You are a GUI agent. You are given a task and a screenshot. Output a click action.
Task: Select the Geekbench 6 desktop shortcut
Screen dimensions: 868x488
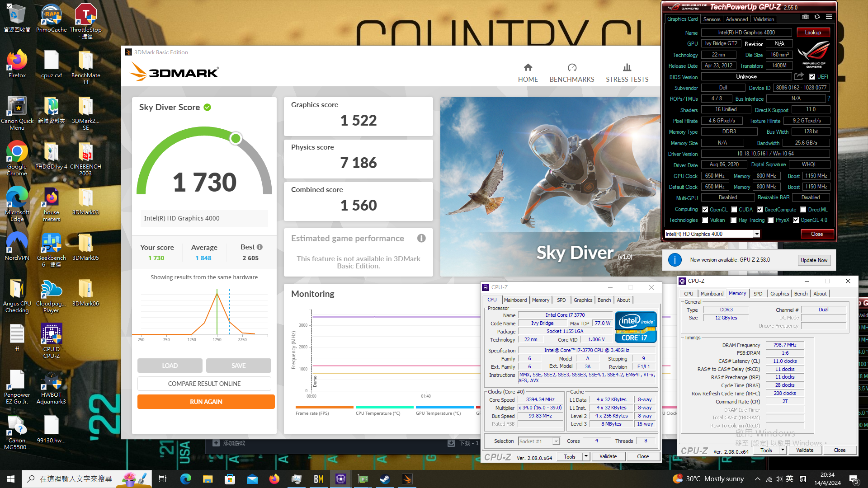(52, 250)
